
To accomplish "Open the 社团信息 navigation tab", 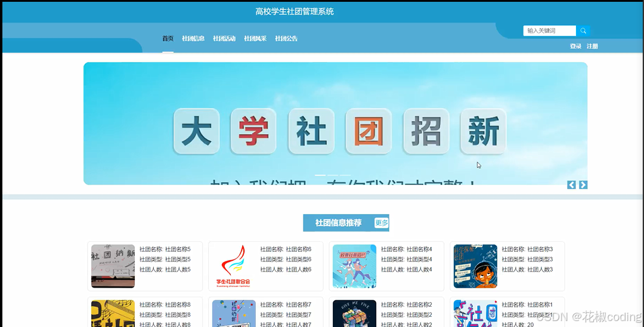I will 193,39.
